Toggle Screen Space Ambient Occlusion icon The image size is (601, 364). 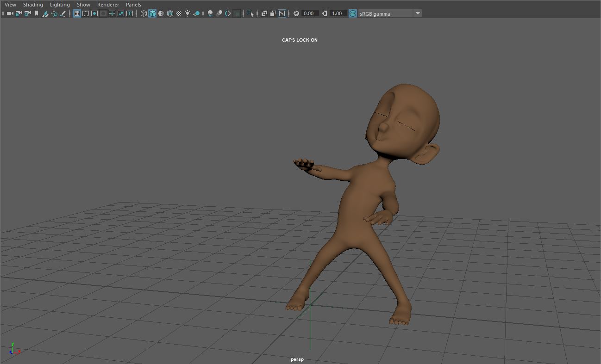point(210,13)
